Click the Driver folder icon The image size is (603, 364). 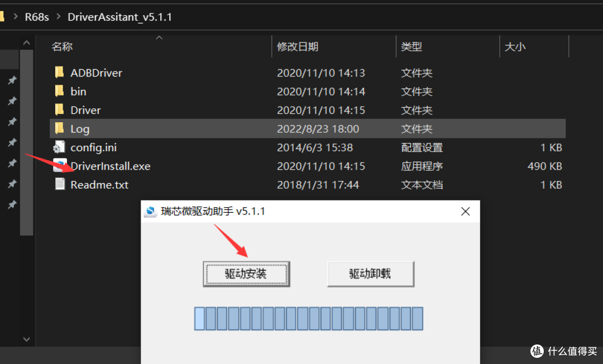(x=59, y=109)
